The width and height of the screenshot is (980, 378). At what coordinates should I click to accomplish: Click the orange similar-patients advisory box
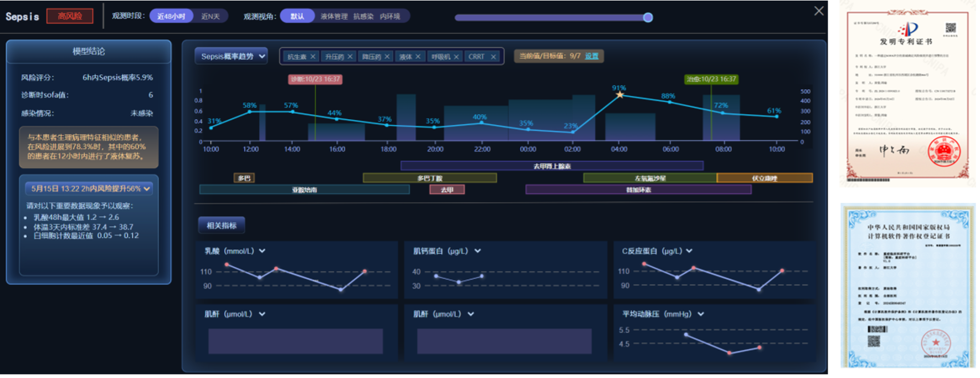(x=89, y=147)
